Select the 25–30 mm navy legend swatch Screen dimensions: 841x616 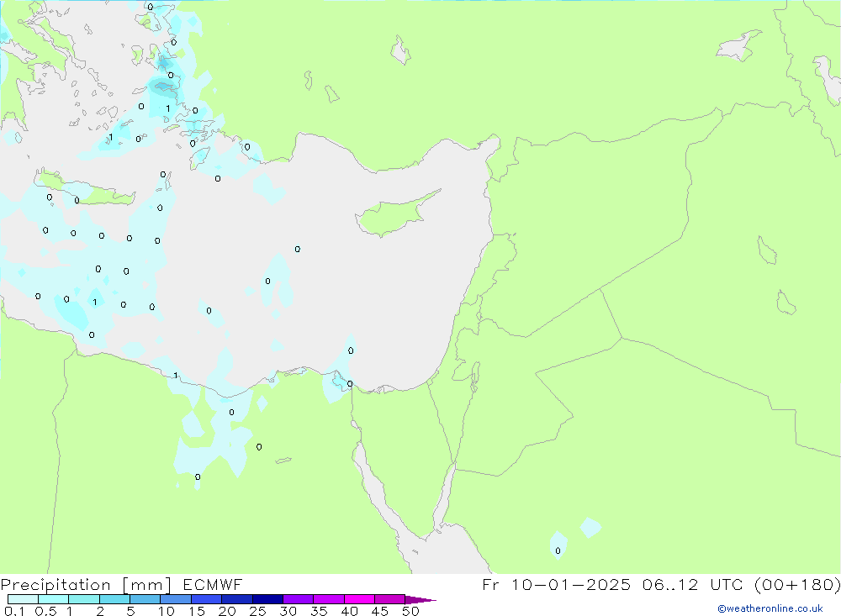pos(267,599)
